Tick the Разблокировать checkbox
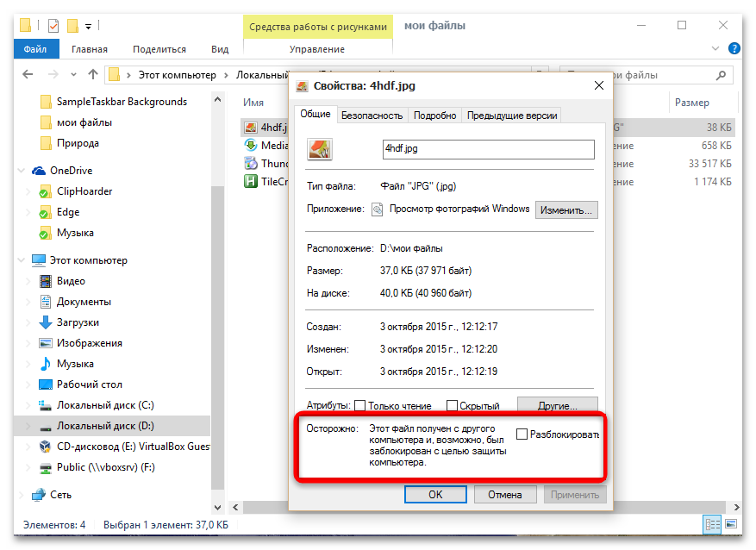756x550 pixels. pos(522,434)
